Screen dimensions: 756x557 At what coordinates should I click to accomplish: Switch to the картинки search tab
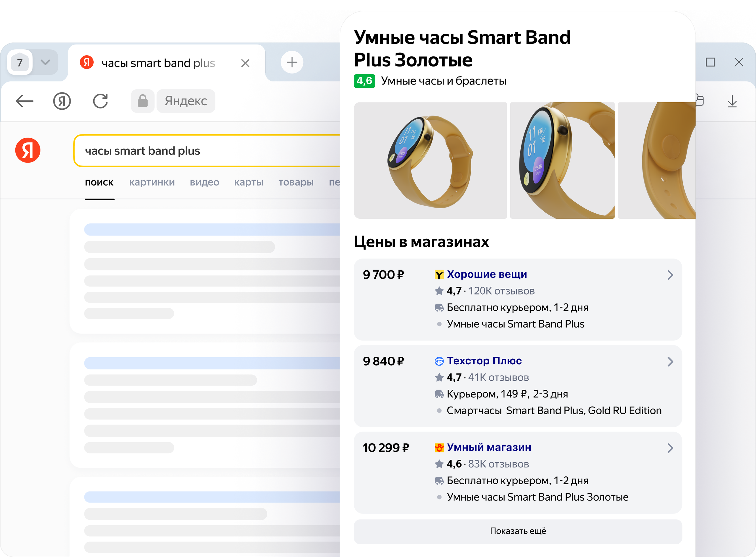click(x=152, y=182)
